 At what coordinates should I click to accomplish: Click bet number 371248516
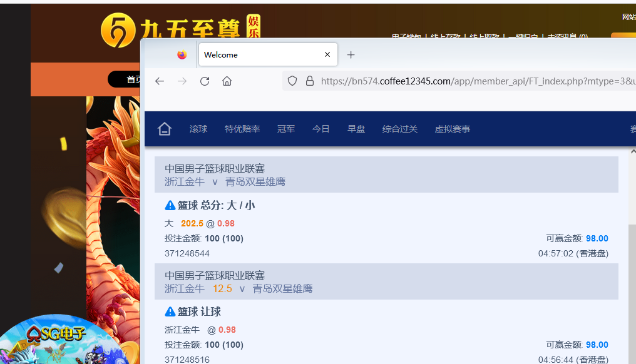[187, 360]
